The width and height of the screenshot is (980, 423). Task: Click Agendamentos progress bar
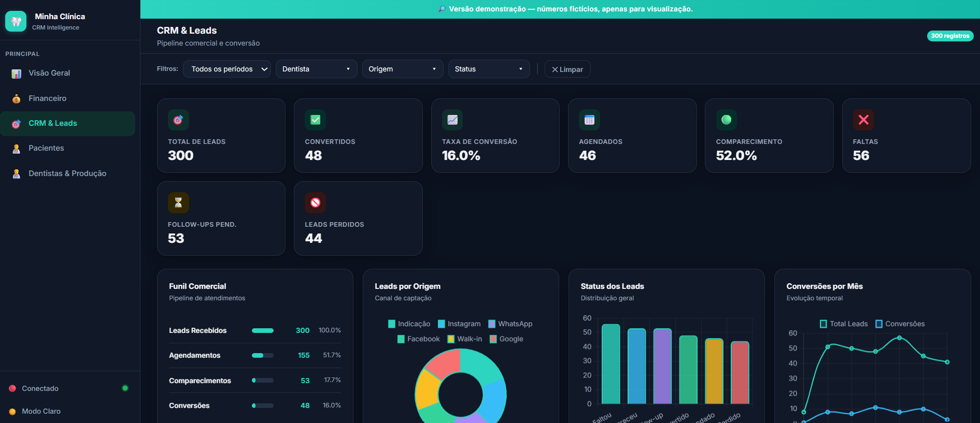pyautogui.click(x=263, y=355)
